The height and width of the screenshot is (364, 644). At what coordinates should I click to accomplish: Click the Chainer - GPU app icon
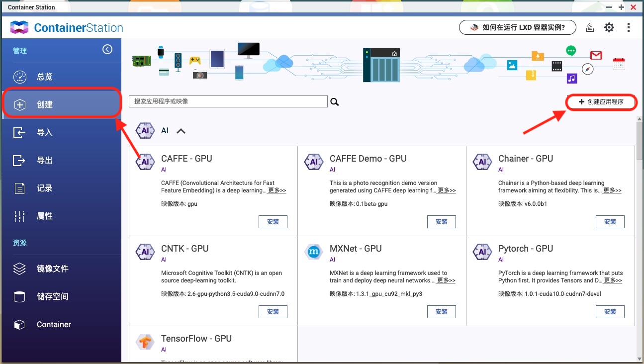482,162
